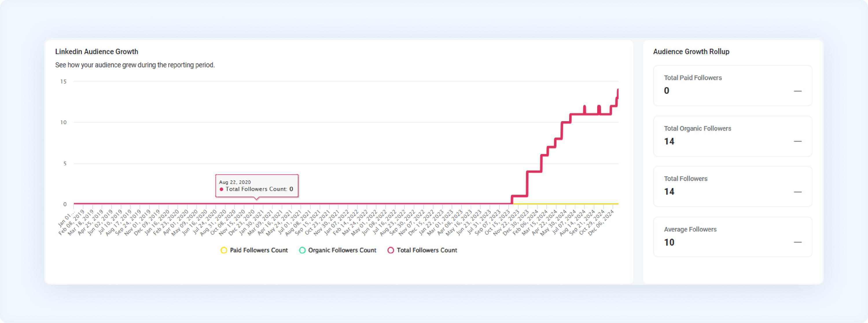Click the 'Dec 06, 2024' x-axis label
The height and width of the screenshot is (323, 868).
601,222
